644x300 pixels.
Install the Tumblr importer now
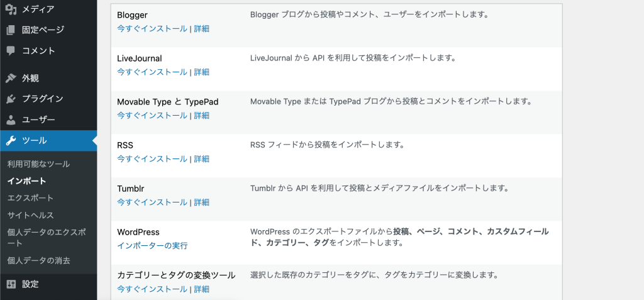click(152, 202)
